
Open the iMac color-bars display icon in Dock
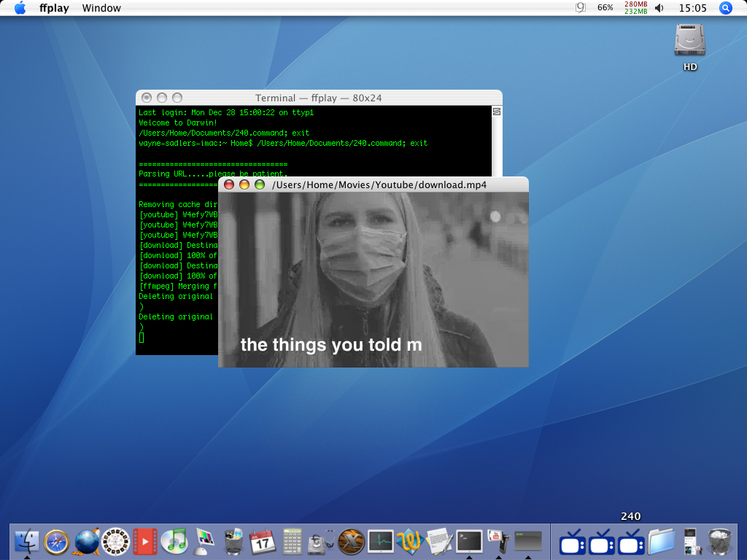(x=204, y=542)
